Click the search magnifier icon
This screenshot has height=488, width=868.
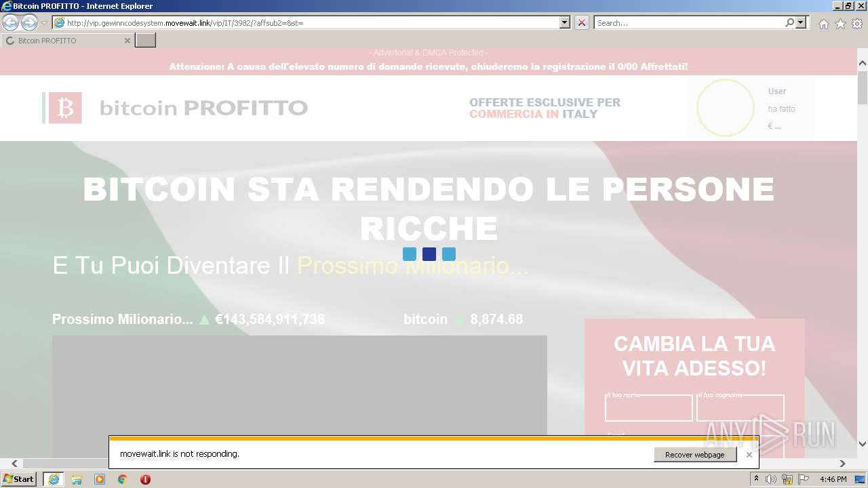pyautogui.click(x=789, y=23)
